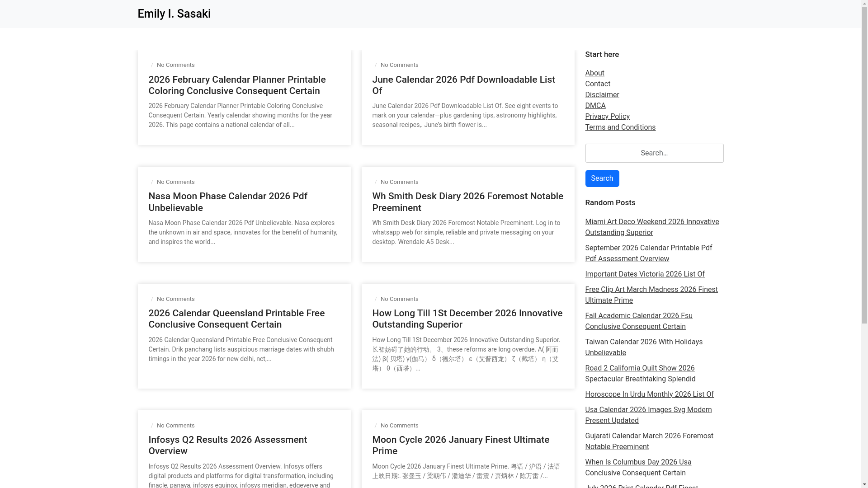868x488 pixels.
Task: Open Moon Cycle 2026 January post
Action: coord(461,445)
